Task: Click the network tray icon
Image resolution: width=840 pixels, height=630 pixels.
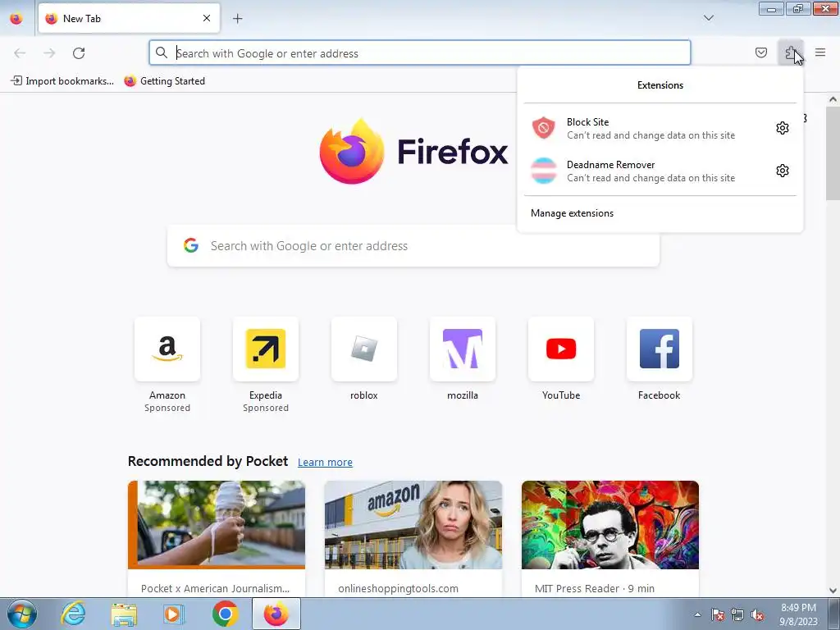Action: point(737,614)
